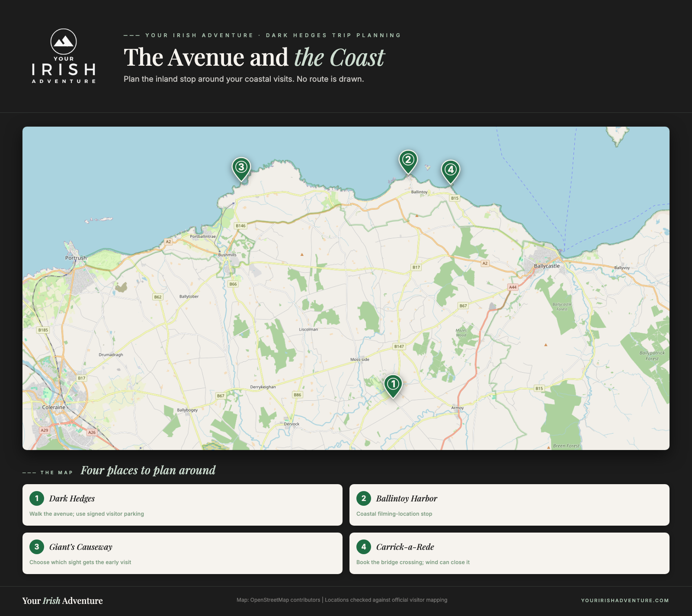
Task: Open the Dark Hedges card title
Action: [x=72, y=498]
